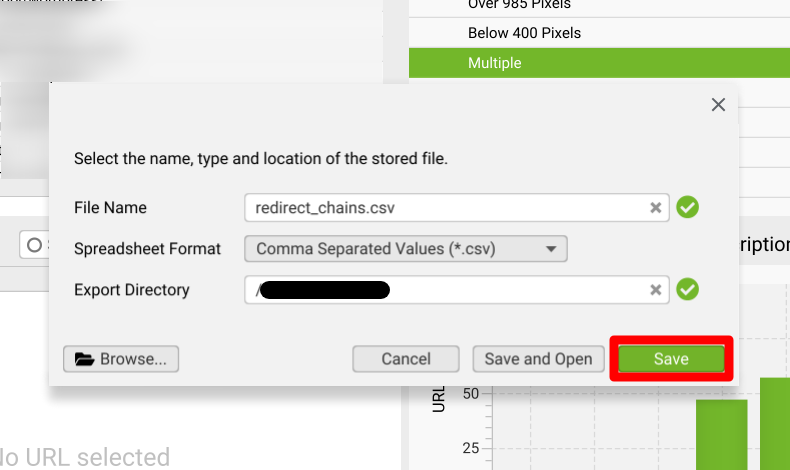Choose Save and Open
The image size is (790, 470).
[x=538, y=359]
